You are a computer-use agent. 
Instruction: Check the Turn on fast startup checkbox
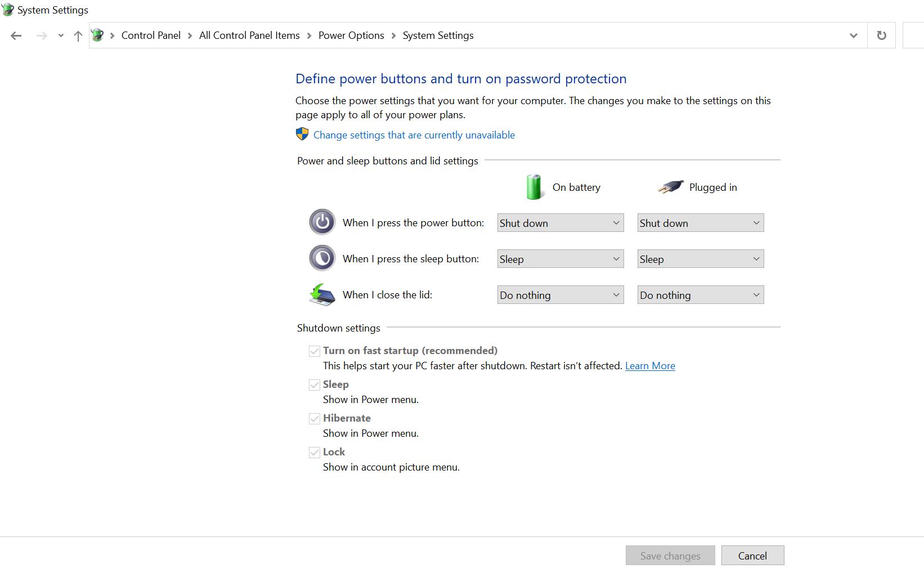pyautogui.click(x=315, y=351)
